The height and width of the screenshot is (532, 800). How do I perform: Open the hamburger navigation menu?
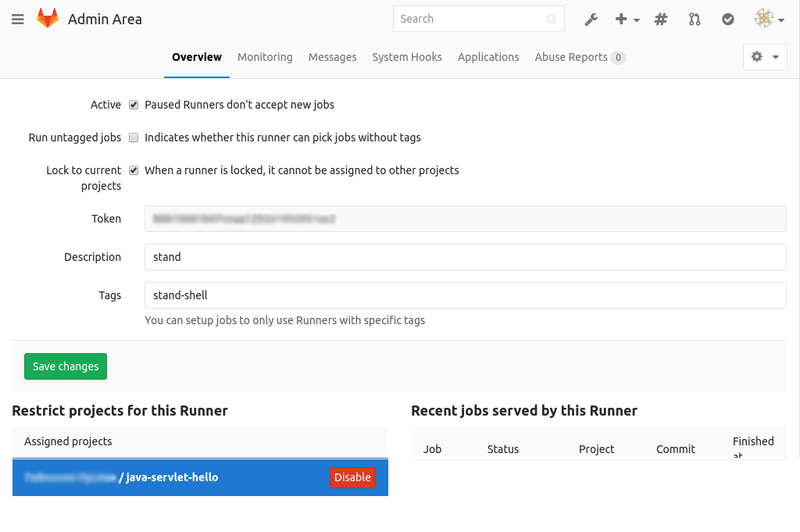(x=18, y=20)
